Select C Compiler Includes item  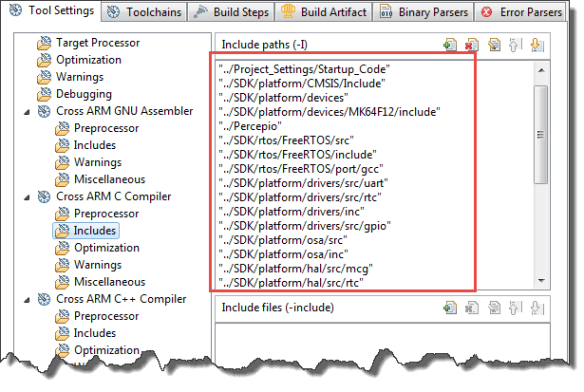pyautogui.click(x=86, y=231)
